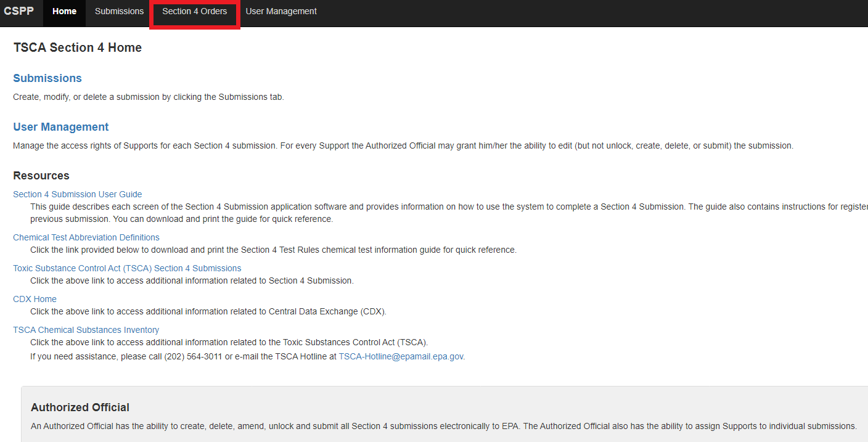Switch to the Section 4 Orders tab

click(x=194, y=11)
